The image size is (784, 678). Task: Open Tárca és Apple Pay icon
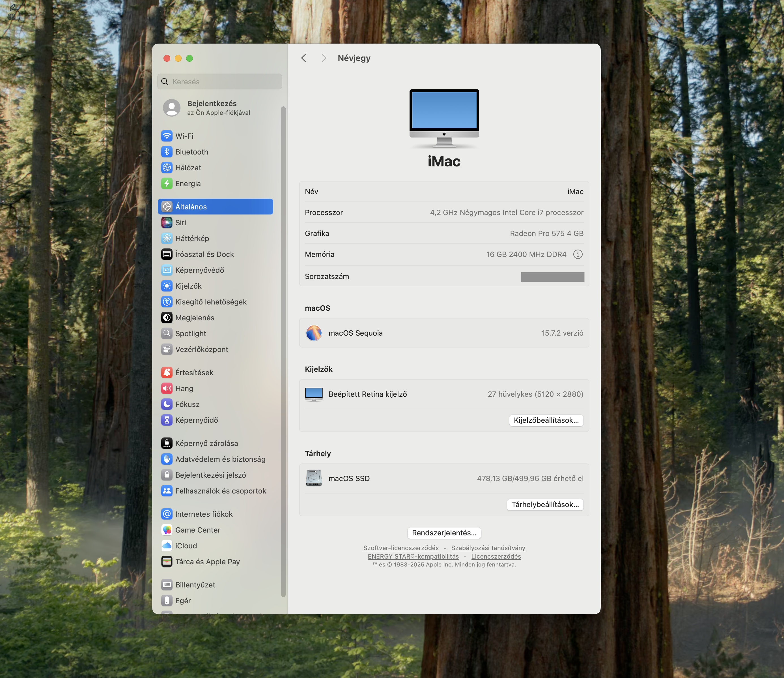click(x=167, y=562)
